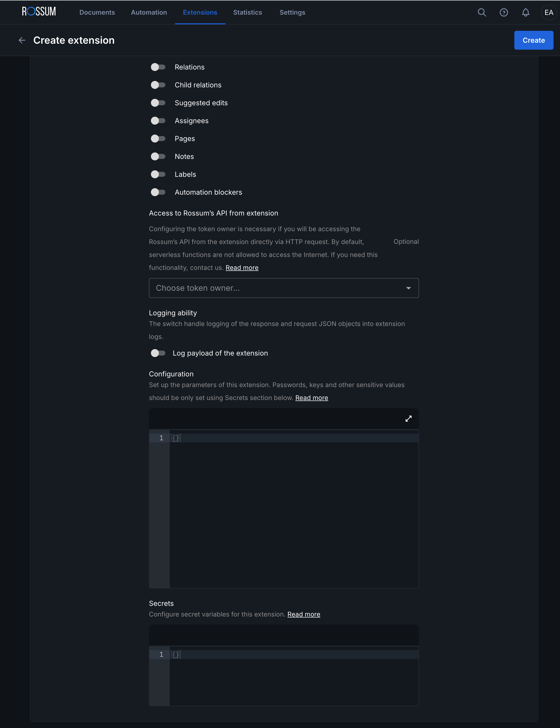Open notifications via the bell icon
Screen dimensions: 560x728
(526, 13)
